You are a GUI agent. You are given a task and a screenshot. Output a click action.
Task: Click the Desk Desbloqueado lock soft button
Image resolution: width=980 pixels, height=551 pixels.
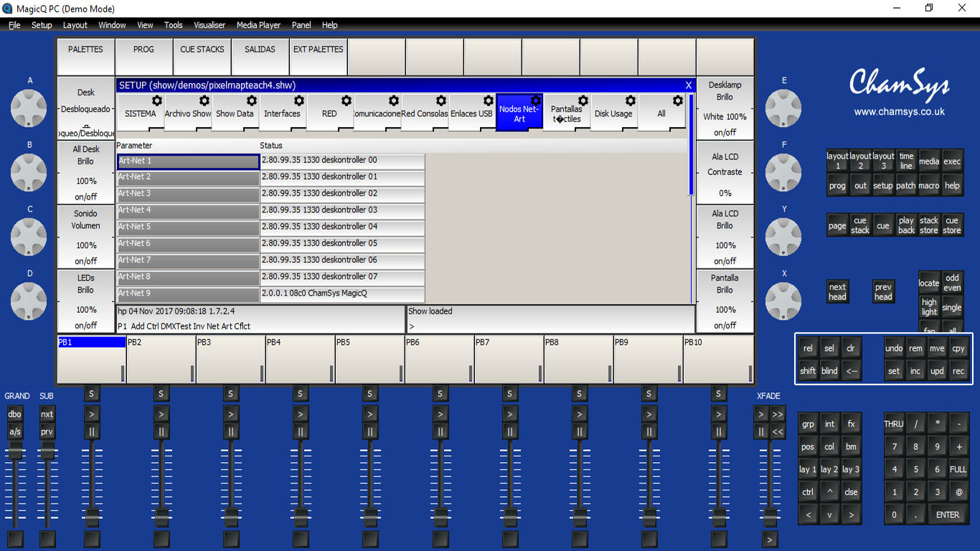(85, 108)
